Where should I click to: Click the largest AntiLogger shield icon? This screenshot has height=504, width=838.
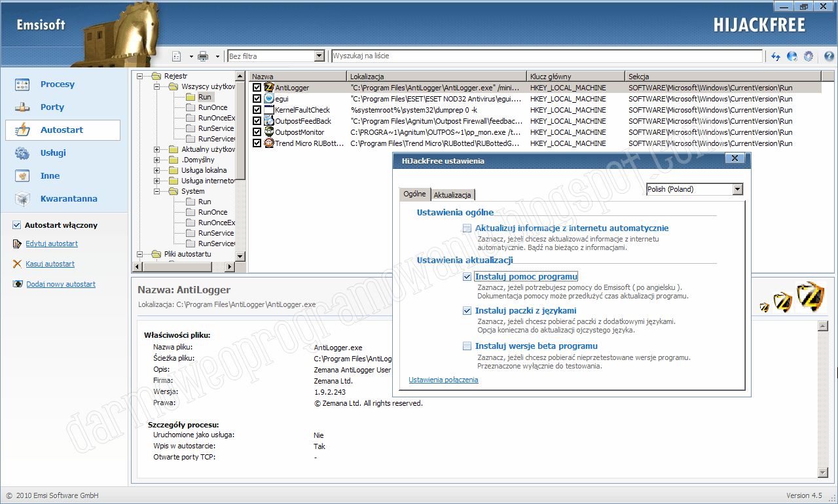(811, 297)
